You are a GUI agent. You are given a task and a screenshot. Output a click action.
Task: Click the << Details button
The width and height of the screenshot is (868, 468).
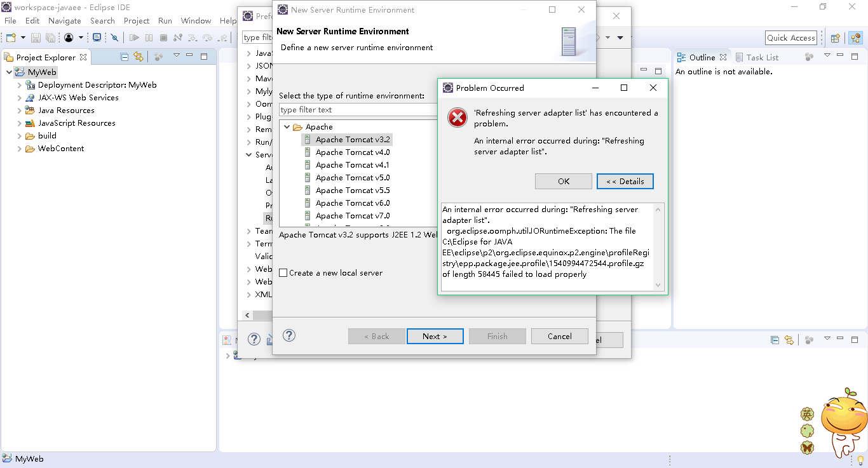pos(625,181)
